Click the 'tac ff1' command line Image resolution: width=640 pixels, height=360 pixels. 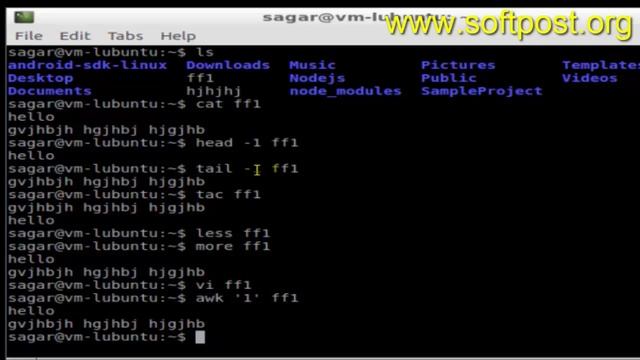pyautogui.click(x=134, y=194)
